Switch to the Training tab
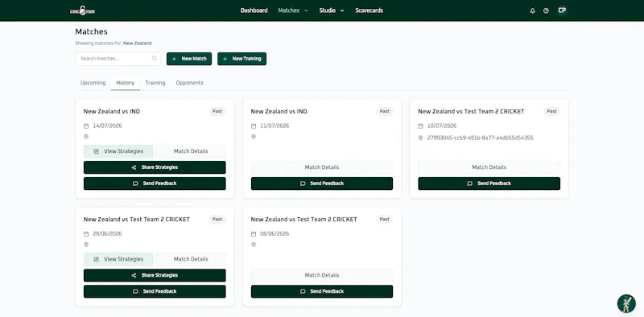The height and width of the screenshot is (317, 644). click(155, 83)
